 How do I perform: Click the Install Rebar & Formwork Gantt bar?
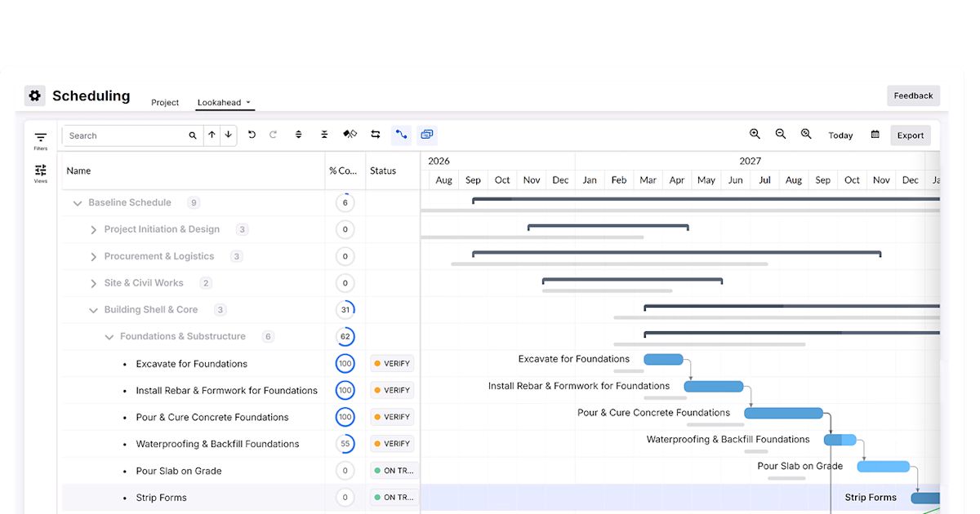coord(714,386)
